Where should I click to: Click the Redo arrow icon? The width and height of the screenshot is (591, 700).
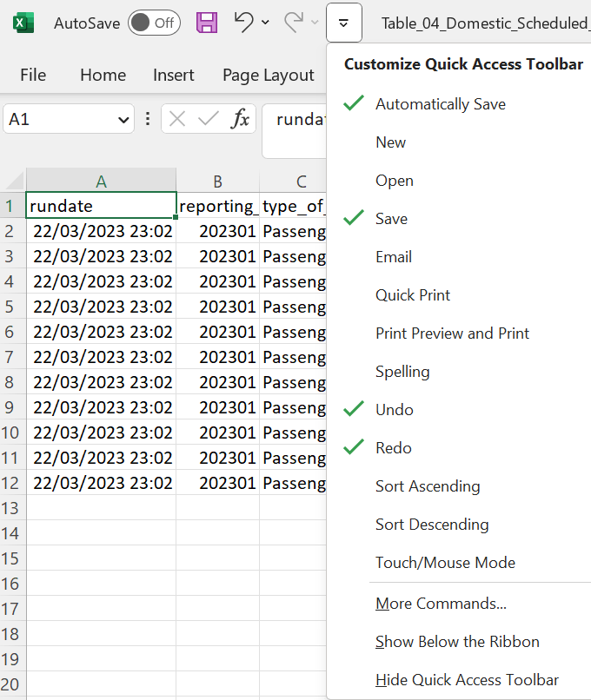point(294,23)
